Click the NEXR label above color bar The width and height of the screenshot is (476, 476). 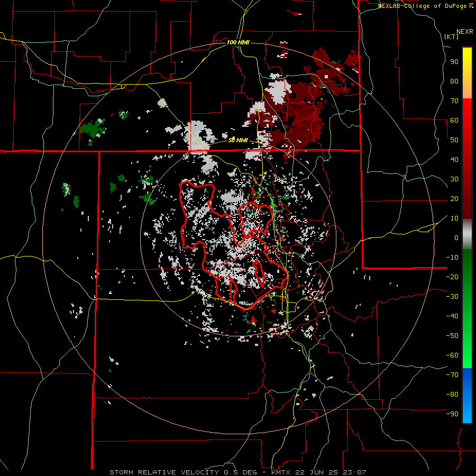coord(465,32)
